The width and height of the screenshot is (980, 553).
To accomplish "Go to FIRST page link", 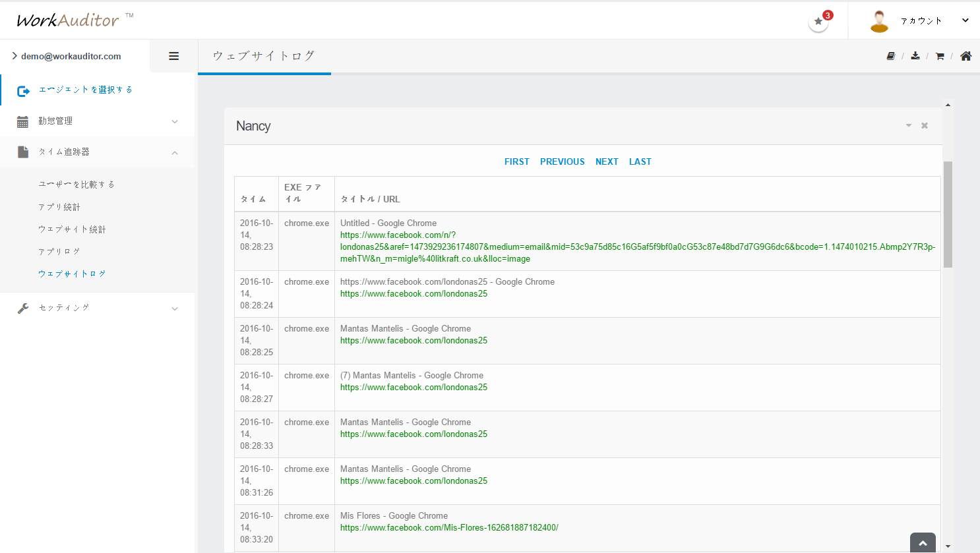I will point(517,161).
